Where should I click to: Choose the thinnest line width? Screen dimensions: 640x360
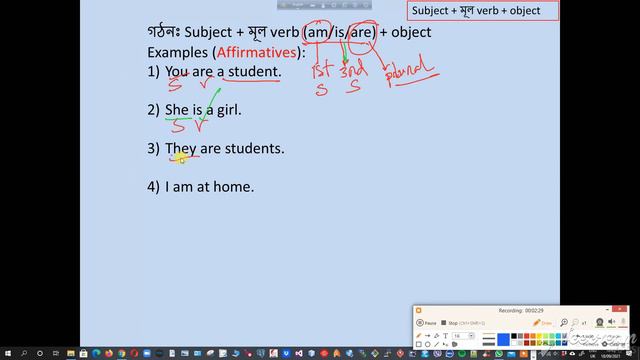point(489,334)
